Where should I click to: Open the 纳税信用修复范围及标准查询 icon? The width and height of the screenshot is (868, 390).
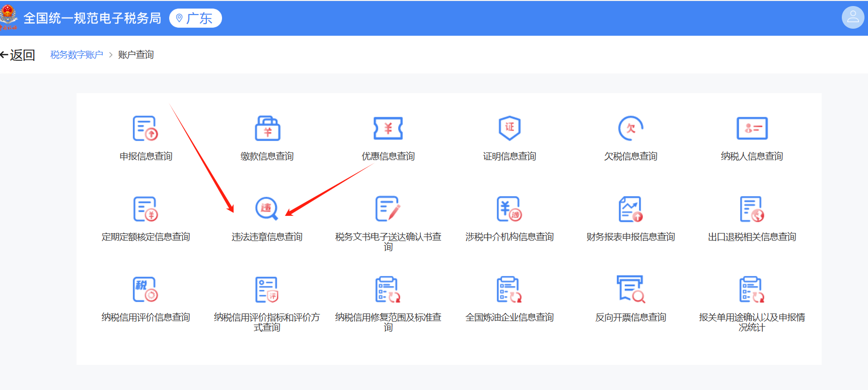tap(388, 289)
